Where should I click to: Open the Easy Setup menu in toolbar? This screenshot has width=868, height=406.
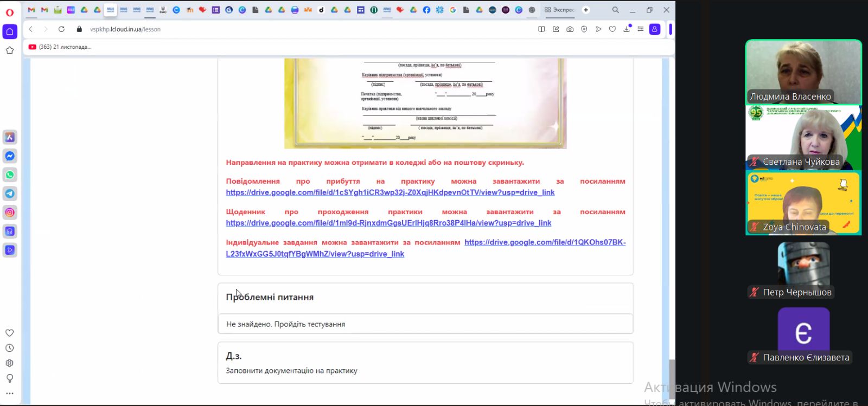coord(641,29)
